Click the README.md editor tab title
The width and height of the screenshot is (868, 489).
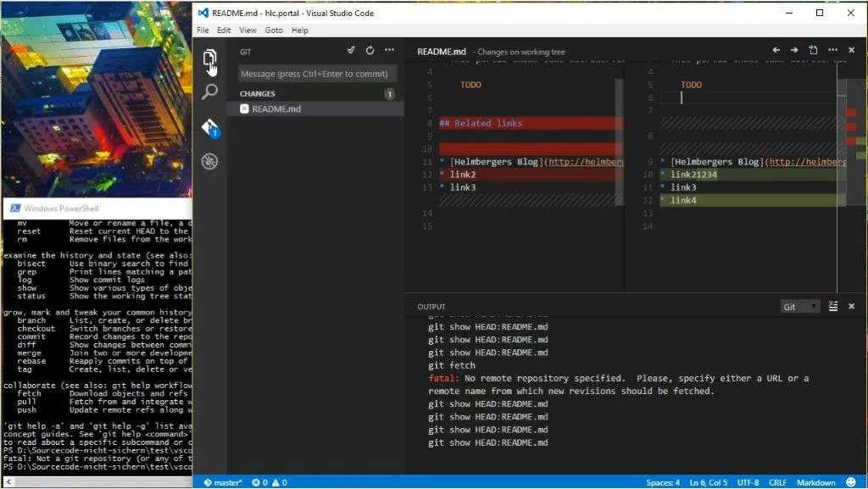click(x=441, y=52)
